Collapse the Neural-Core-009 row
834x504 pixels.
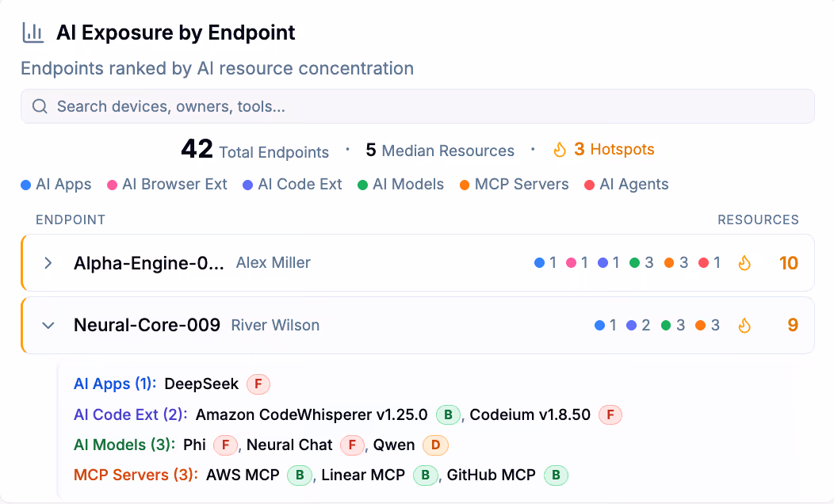click(48, 325)
